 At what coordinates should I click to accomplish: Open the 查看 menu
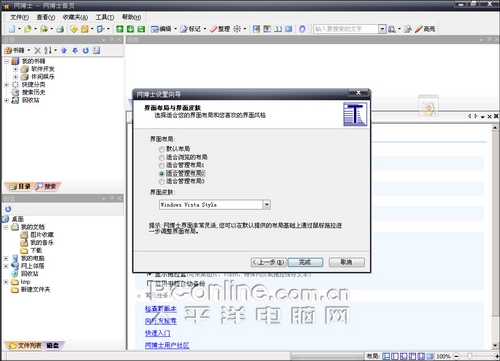tap(46, 17)
